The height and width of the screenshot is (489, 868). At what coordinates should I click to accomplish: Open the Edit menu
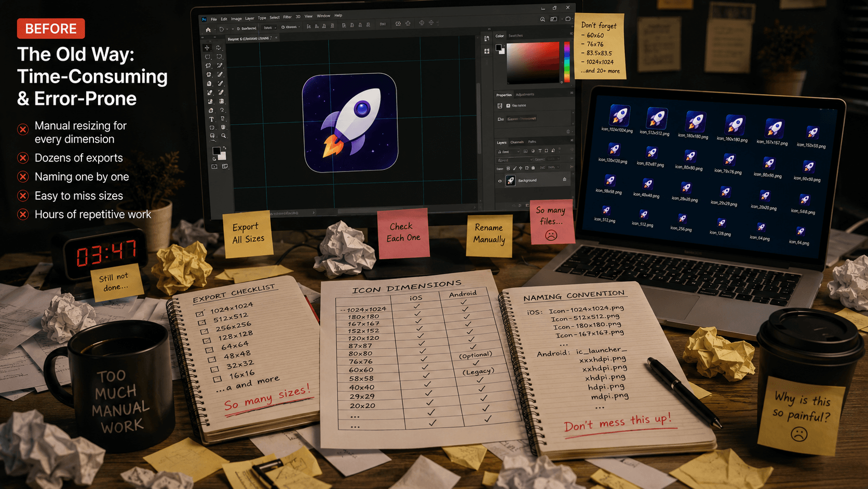coord(224,19)
